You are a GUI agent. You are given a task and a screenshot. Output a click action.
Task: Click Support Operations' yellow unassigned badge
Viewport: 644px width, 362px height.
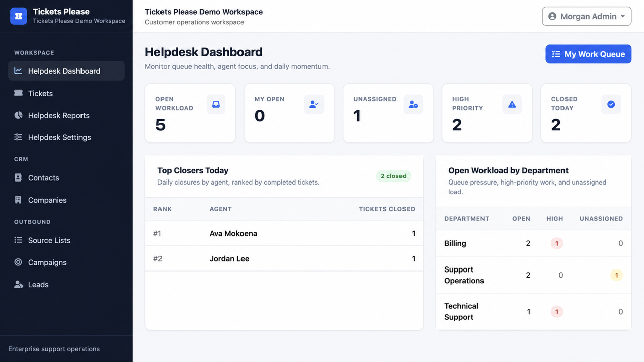[616, 275]
